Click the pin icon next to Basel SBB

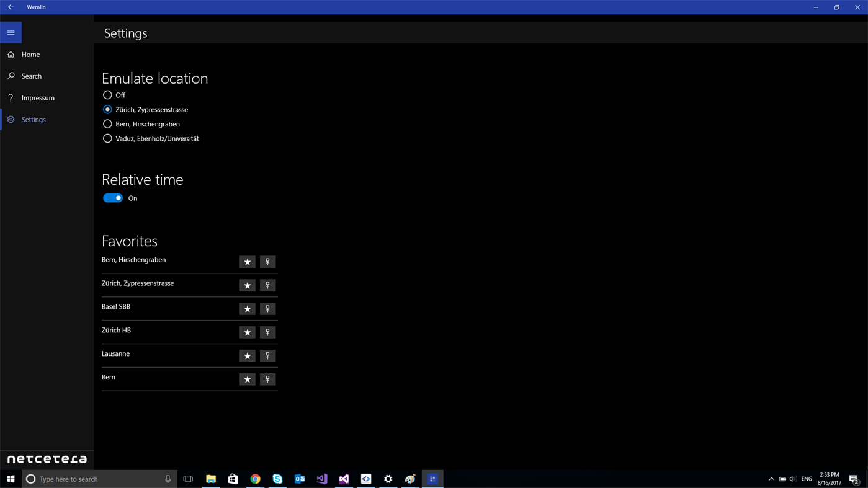pos(267,308)
